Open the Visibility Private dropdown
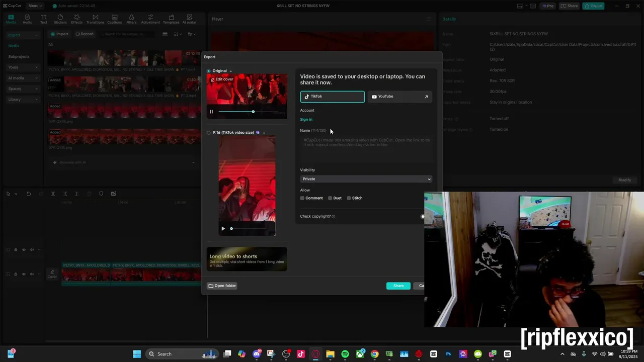Screen dimensions: 644x362 pos(366,179)
